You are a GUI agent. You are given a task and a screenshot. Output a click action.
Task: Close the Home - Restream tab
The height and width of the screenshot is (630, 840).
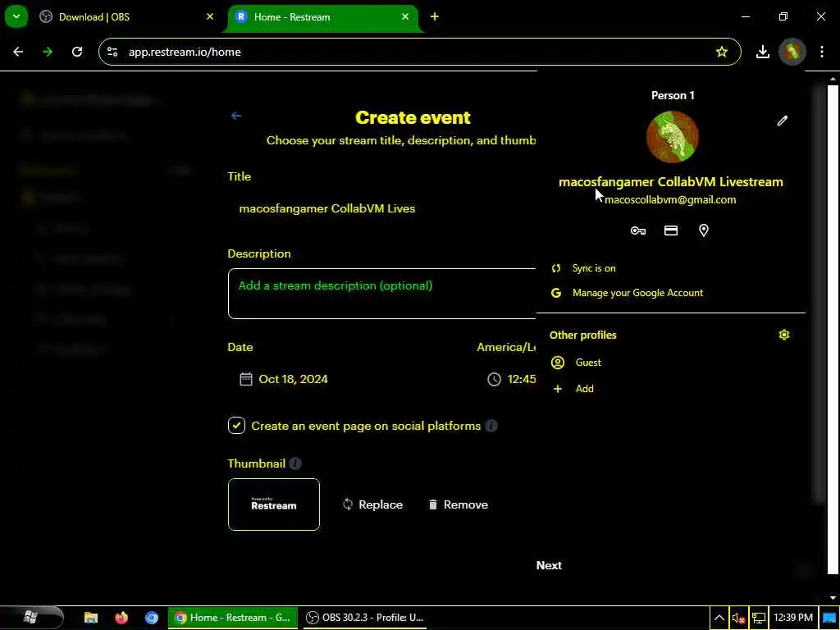point(405,17)
